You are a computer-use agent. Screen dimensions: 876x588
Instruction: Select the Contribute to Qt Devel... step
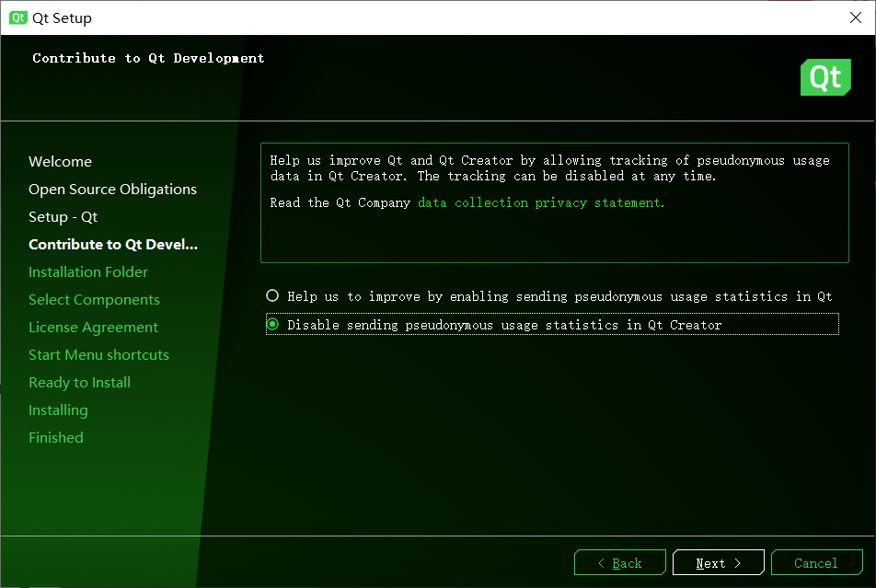(x=113, y=244)
